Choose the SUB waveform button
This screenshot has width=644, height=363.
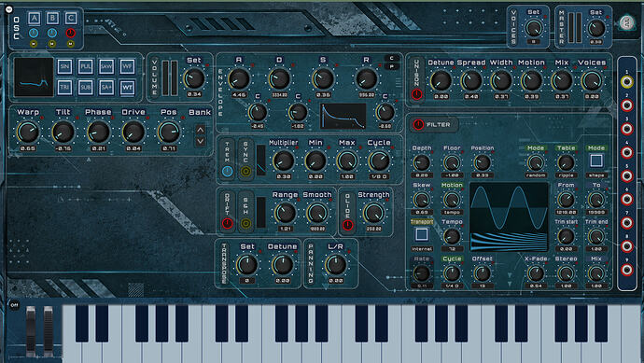[86, 87]
